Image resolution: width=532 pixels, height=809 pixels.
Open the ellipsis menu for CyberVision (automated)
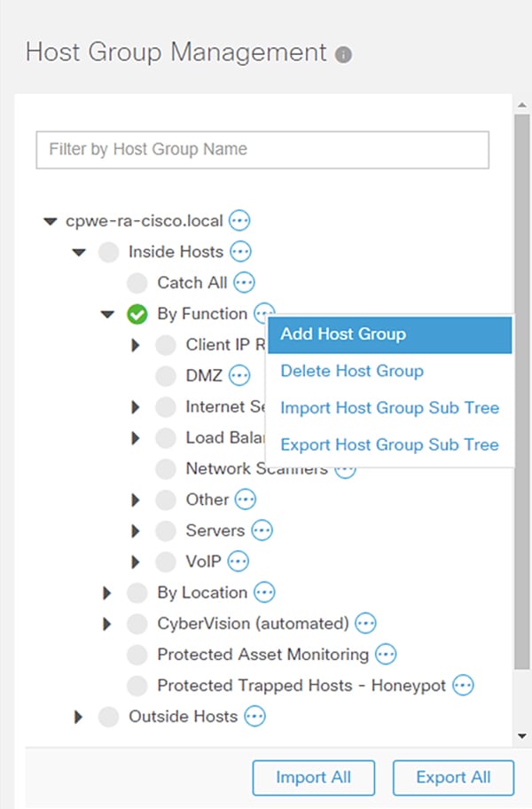point(366,624)
